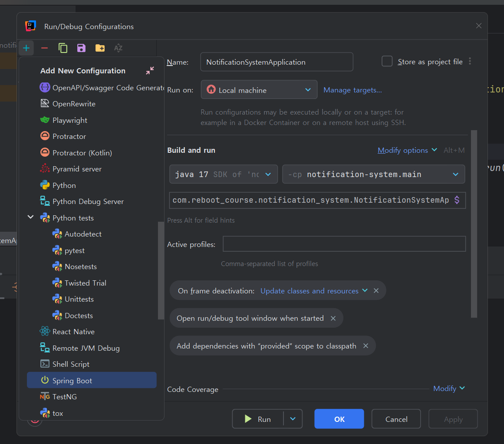Open Store as project file options menu
The height and width of the screenshot is (444, 504).
[x=470, y=61]
